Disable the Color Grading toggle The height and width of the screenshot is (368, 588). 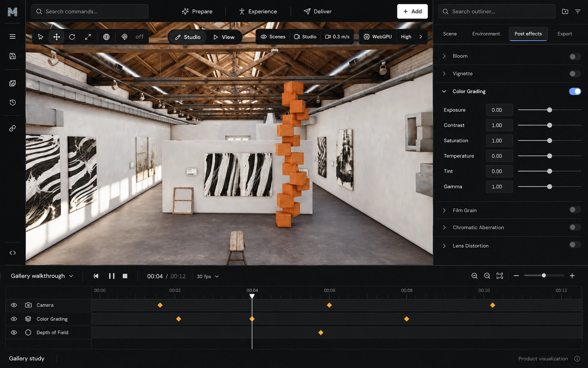pyautogui.click(x=575, y=91)
